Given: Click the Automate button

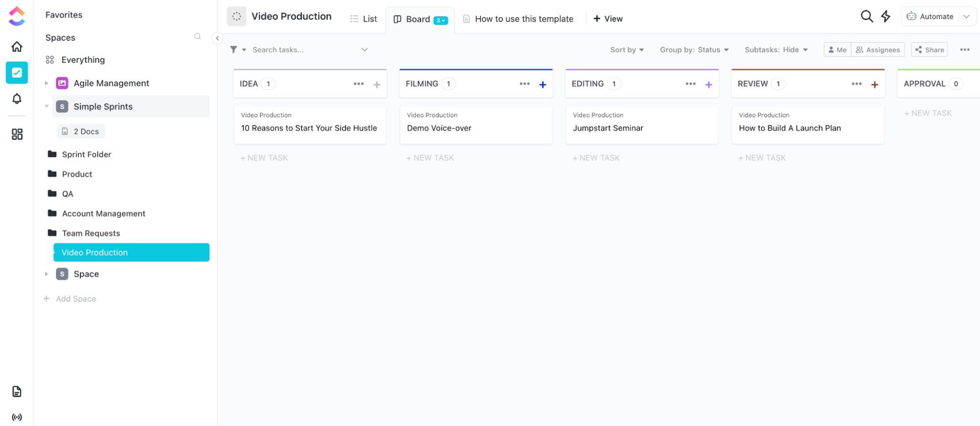Looking at the screenshot, I should 930,17.
